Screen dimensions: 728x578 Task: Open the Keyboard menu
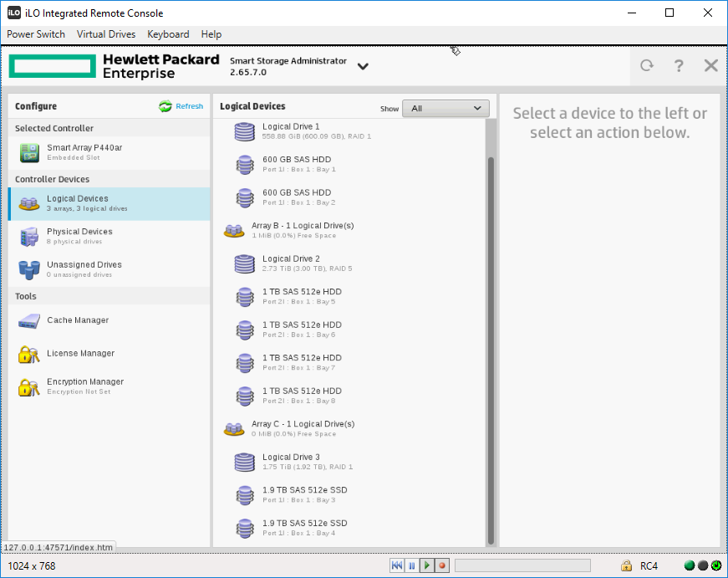coord(168,34)
